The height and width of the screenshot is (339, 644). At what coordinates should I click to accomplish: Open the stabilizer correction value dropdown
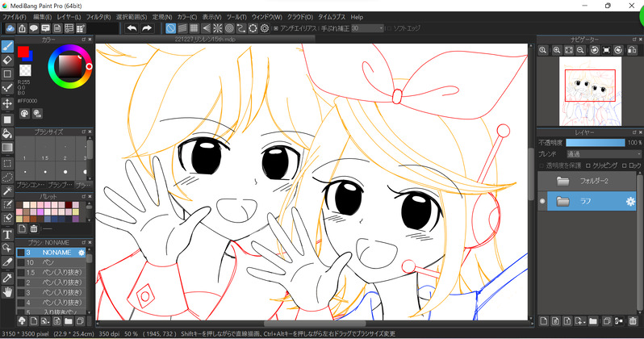coord(367,28)
